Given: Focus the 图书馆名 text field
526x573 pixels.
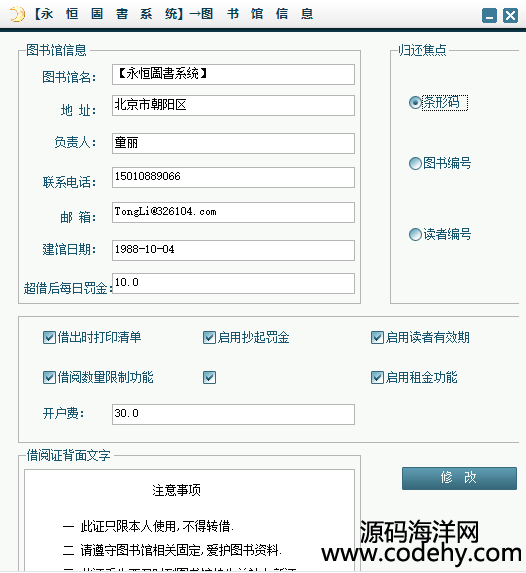Looking at the screenshot, I should [233, 75].
